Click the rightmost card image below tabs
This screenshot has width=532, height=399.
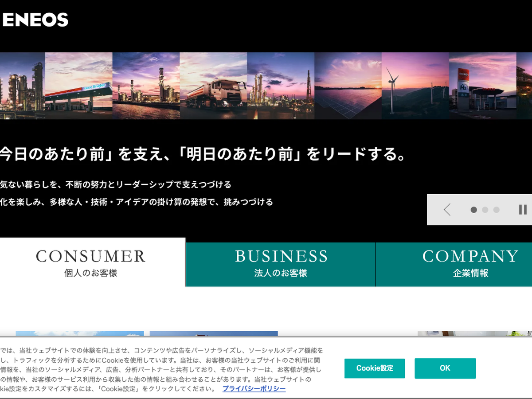[x=474, y=333]
